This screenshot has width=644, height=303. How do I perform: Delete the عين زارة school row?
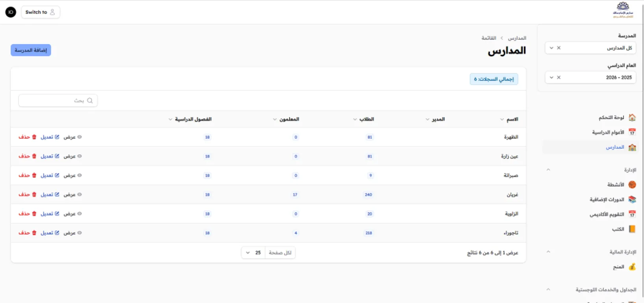28,156
